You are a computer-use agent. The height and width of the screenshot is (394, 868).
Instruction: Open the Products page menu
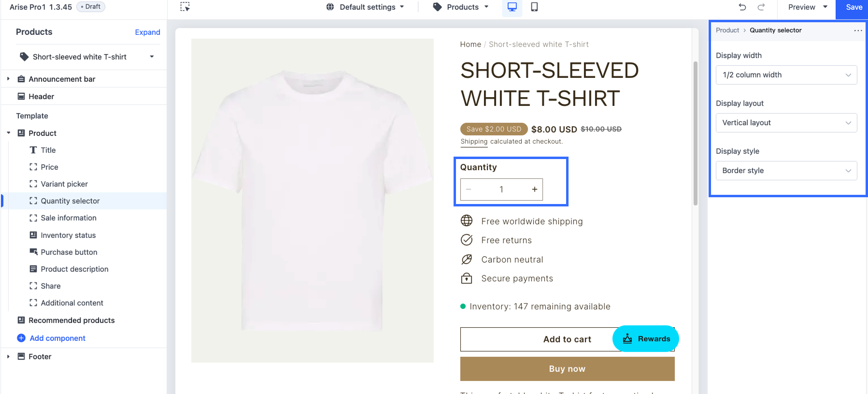tap(461, 7)
